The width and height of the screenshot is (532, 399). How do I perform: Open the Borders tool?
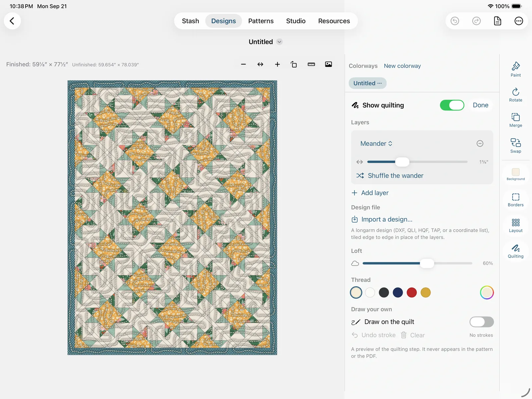pos(516,200)
